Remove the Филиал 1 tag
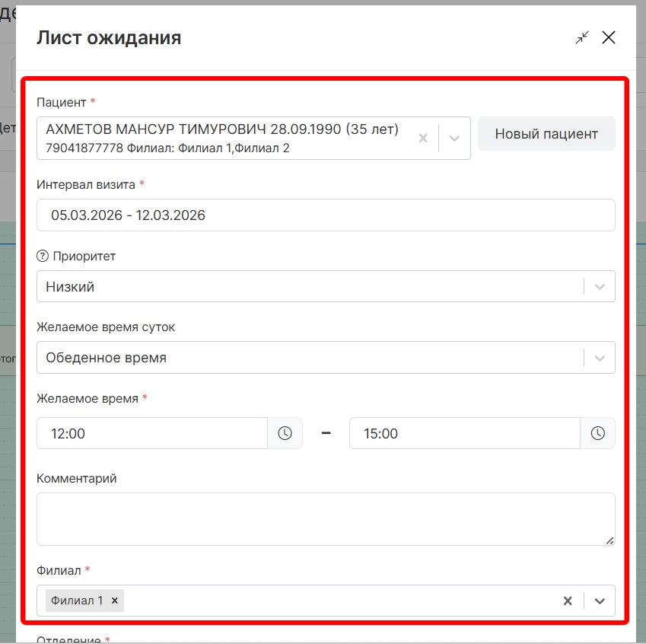The height and width of the screenshot is (644, 646). [x=115, y=601]
